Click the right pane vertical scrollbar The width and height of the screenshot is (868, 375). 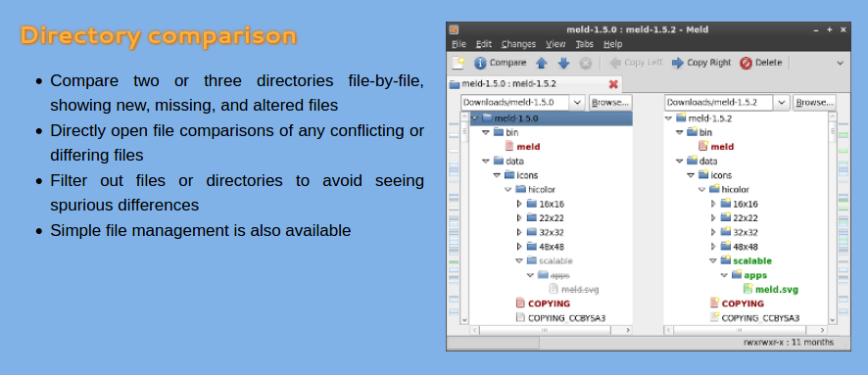832,218
